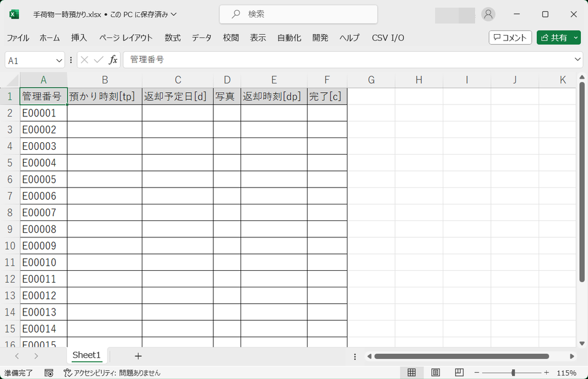Select the zoom slider handle
This screenshot has height=379, width=588.
pos(513,373)
